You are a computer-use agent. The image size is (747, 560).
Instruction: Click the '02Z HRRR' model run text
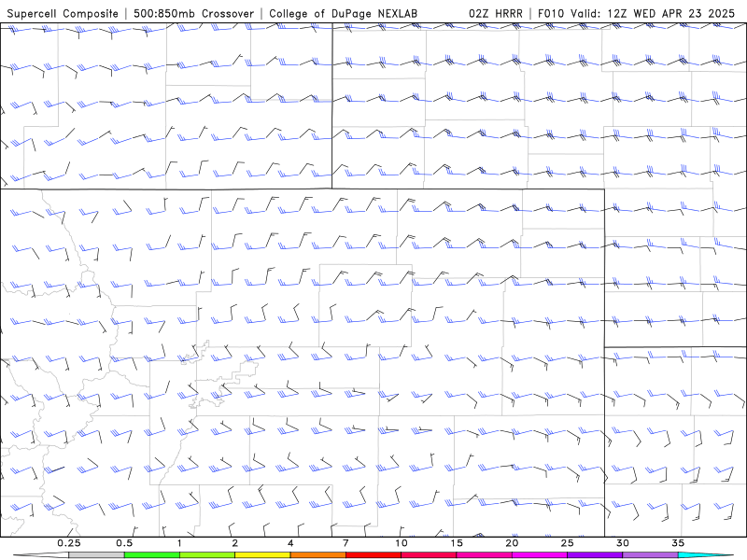[x=496, y=13]
